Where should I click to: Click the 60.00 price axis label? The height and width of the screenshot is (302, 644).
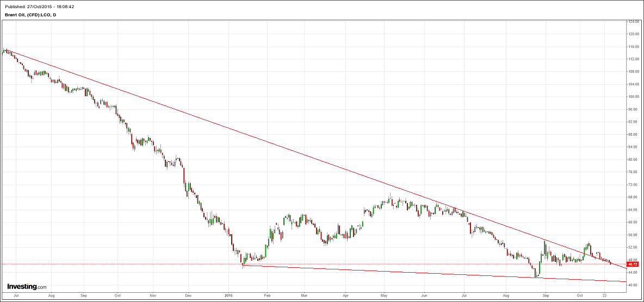coord(633,222)
